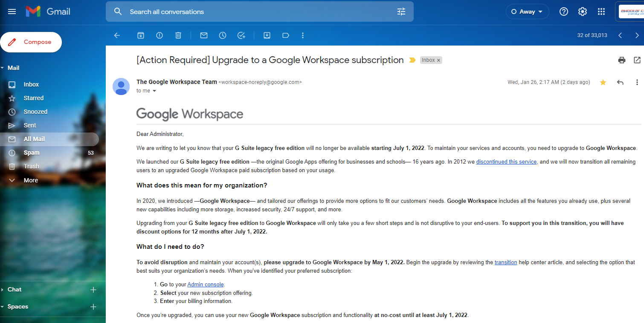Click the Add to Tasks icon
The image size is (644, 323).
point(241,35)
